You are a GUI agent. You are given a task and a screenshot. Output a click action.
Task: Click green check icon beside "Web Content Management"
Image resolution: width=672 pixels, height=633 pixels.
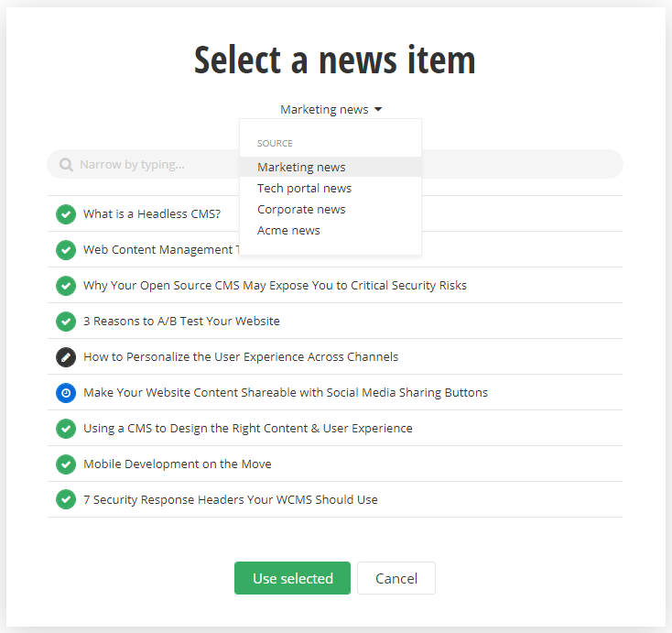[66, 250]
